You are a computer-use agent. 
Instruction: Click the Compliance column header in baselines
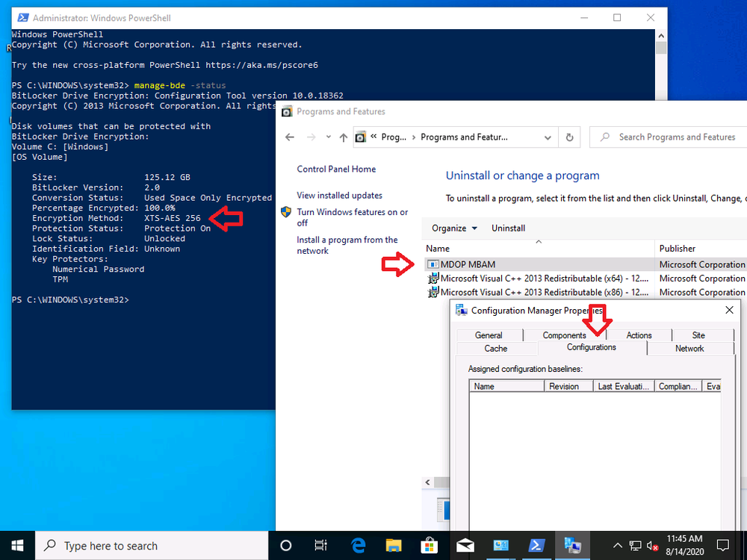[678, 386]
